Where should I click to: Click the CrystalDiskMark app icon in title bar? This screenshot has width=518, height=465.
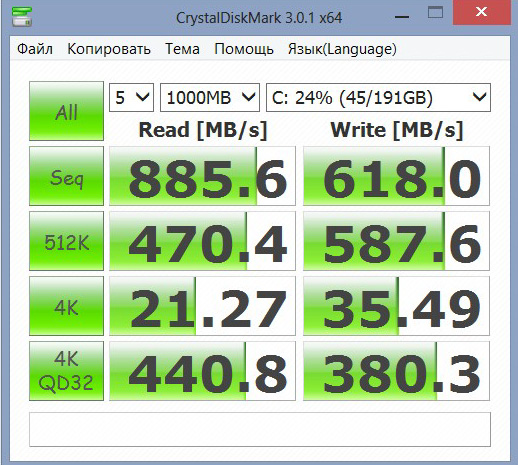point(22,17)
